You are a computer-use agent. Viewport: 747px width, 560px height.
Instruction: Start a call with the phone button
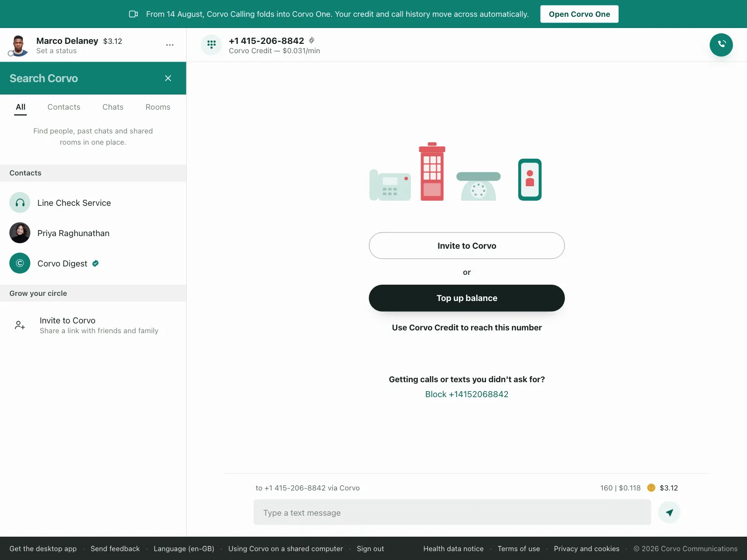click(721, 45)
